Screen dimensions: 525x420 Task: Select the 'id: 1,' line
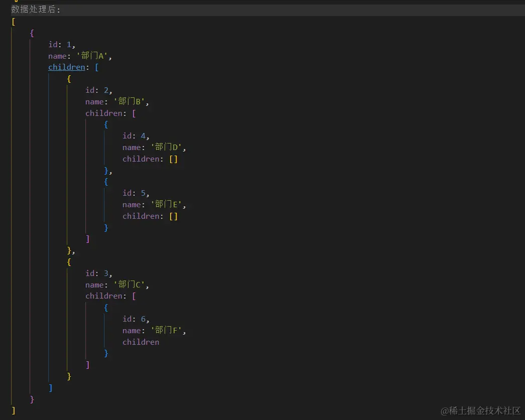click(62, 45)
